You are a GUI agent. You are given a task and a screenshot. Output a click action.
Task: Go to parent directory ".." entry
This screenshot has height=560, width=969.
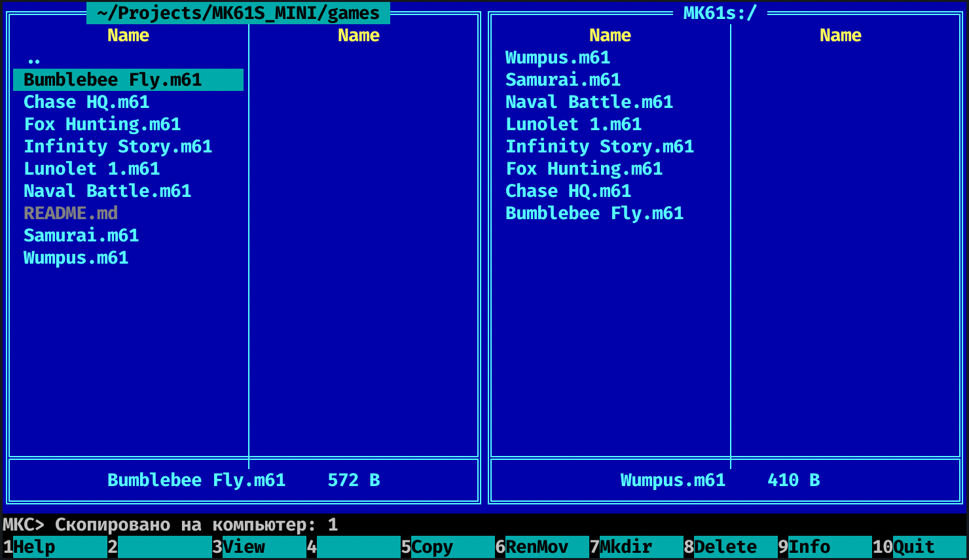click(128, 58)
